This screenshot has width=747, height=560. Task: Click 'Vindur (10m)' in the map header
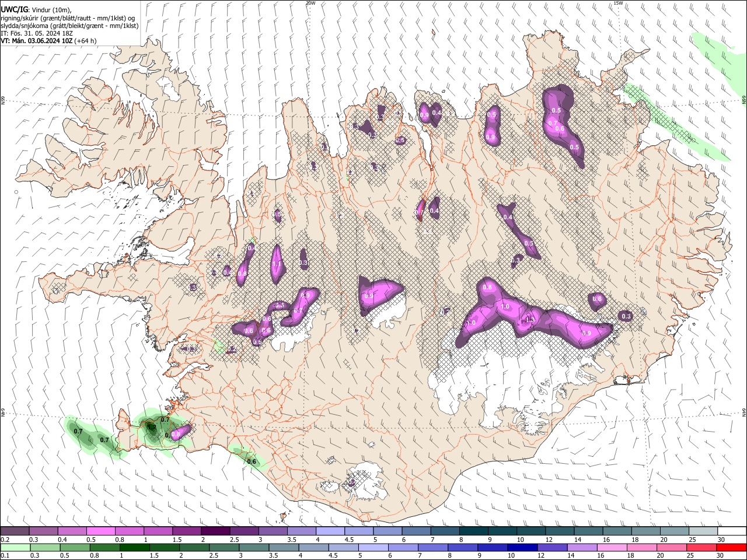coord(50,10)
